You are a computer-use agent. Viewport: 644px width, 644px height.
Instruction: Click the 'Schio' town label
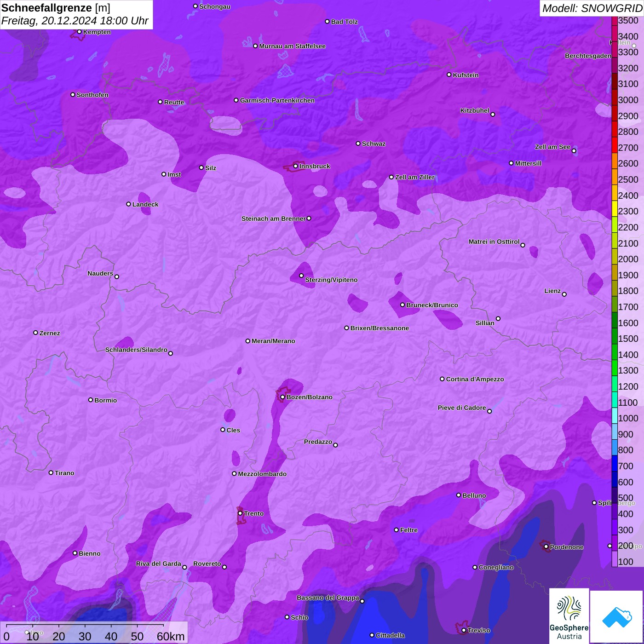(x=299, y=617)
